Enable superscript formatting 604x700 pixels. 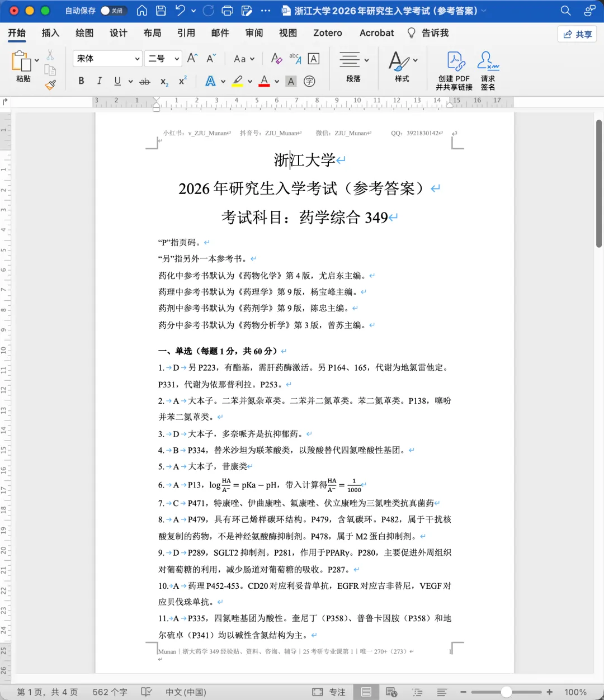click(x=182, y=82)
